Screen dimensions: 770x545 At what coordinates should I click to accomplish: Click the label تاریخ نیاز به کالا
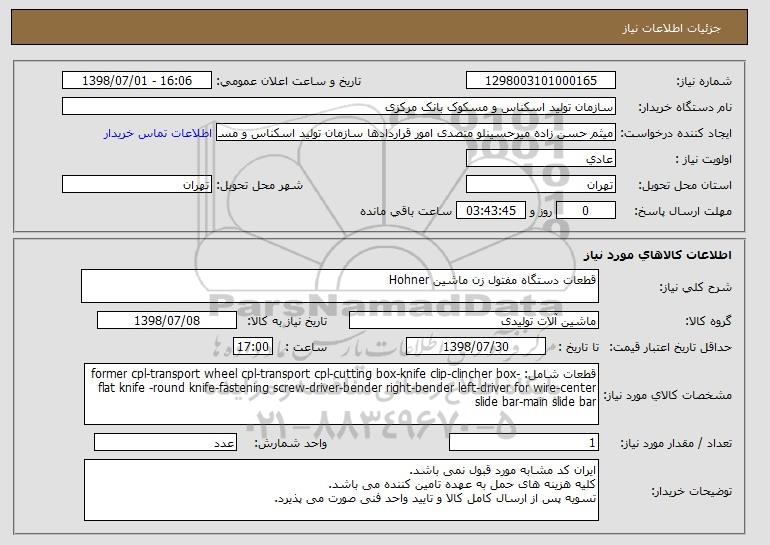287,321
